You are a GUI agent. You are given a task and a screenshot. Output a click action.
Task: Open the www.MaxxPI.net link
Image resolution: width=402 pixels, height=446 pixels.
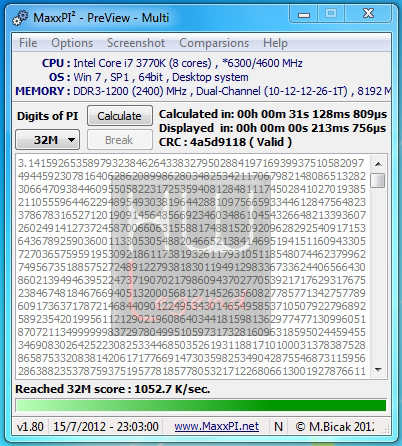[x=216, y=426]
